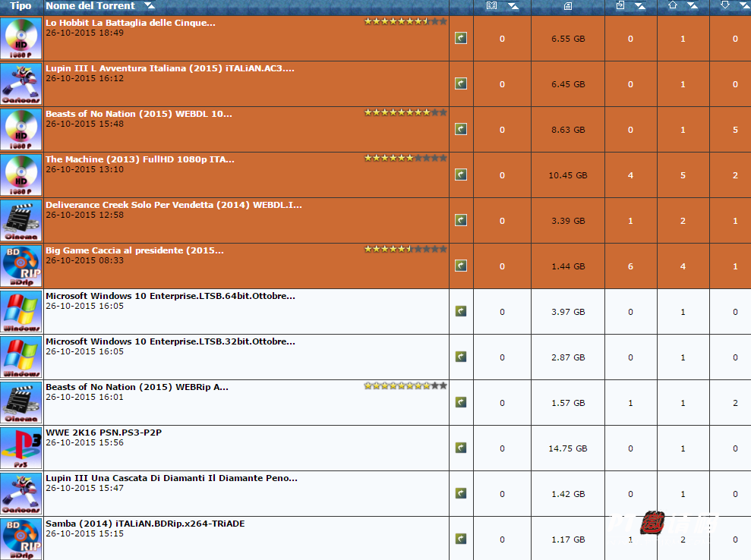The image size is (751, 560).
Task: Open Cartoons category icon for Lupin III L Avventura Italiana
Action: pos(21,83)
